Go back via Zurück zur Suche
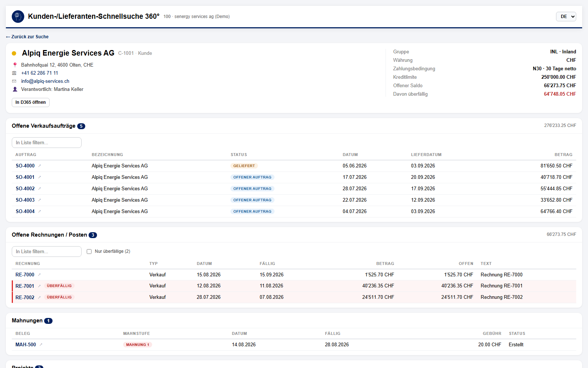588x368 pixels. pyautogui.click(x=27, y=37)
